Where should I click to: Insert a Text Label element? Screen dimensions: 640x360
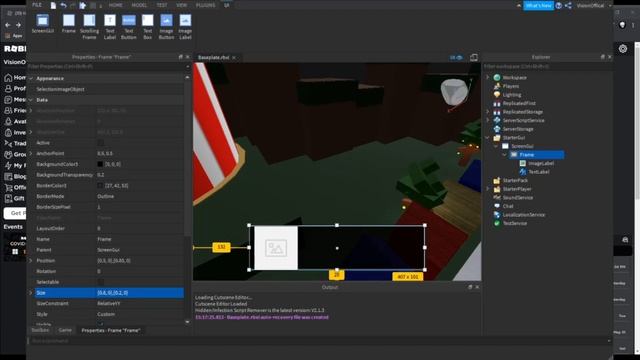(110, 27)
